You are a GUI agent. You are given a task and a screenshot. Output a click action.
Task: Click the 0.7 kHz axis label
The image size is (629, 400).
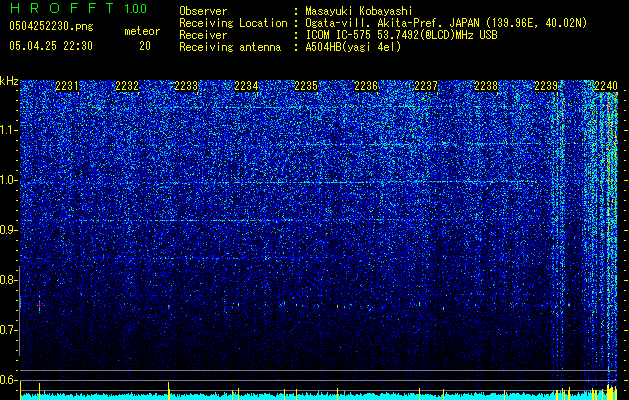8,330
